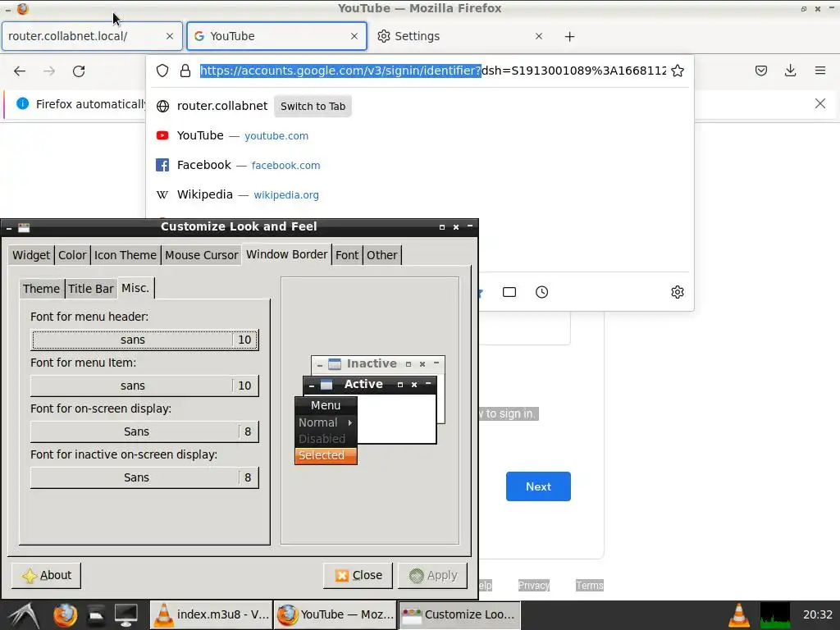Open the Icon Theme tab
This screenshot has height=630, width=840.
pyautogui.click(x=126, y=255)
